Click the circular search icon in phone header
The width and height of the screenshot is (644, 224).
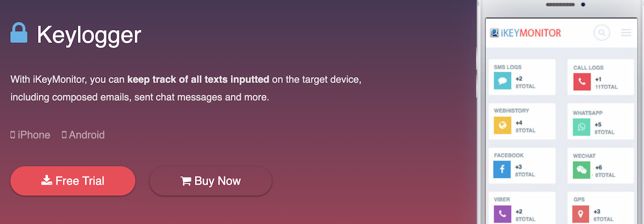(x=602, y=33)
